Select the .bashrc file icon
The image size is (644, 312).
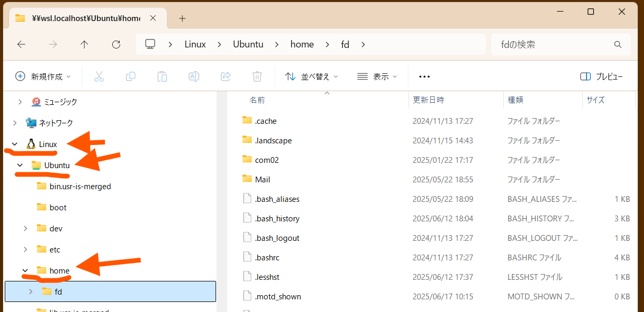coord(247,257)
